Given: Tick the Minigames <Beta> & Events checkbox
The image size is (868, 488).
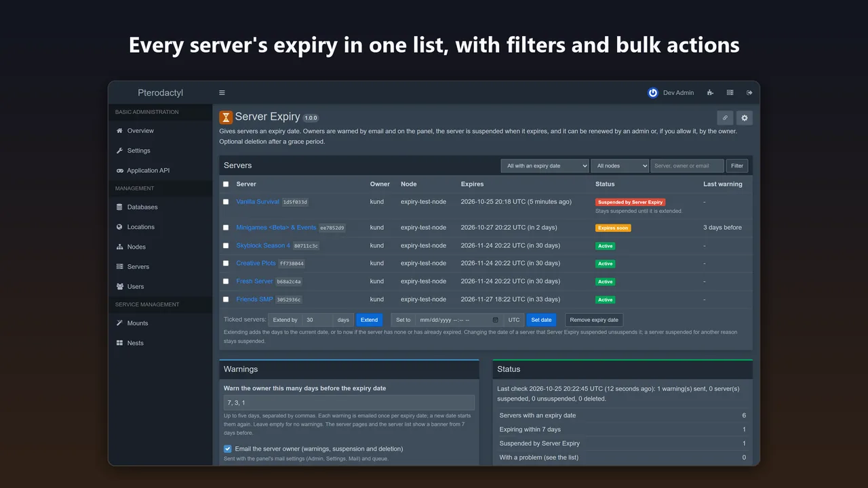Looking at the screenshot, I should coord(226,228).
